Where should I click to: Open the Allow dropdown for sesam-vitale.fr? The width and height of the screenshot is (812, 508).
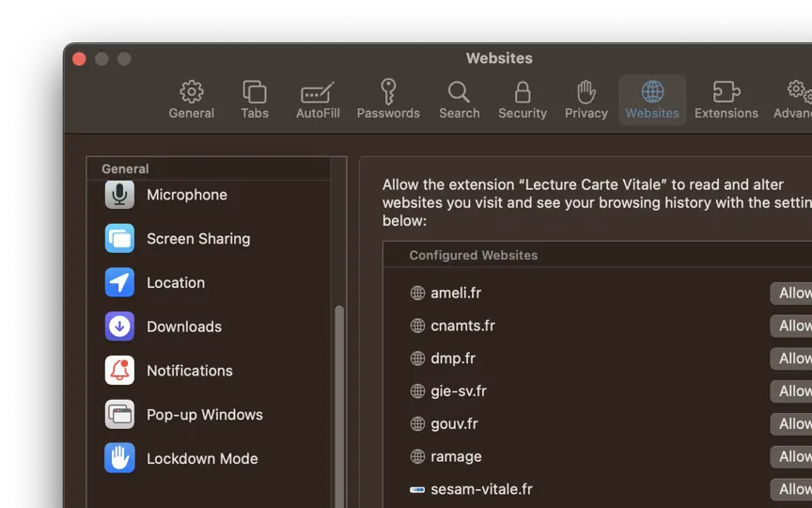click(x=790, y=489)
